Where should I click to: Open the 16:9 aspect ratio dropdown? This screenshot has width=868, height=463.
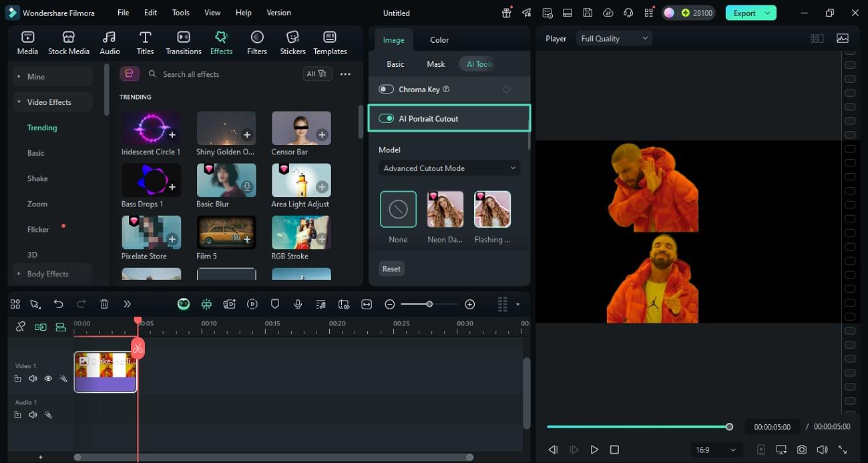(x=716, y=450)
